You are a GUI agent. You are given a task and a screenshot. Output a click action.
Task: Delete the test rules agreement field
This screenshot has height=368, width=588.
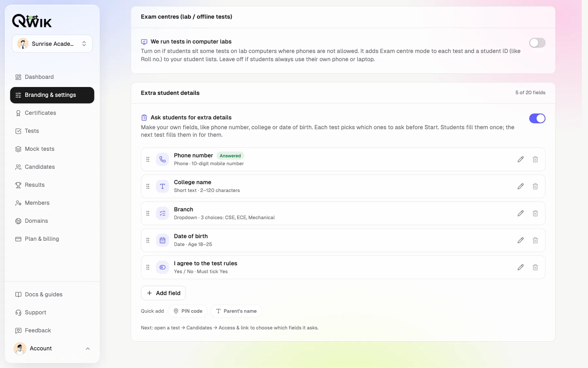pos(535,267)
